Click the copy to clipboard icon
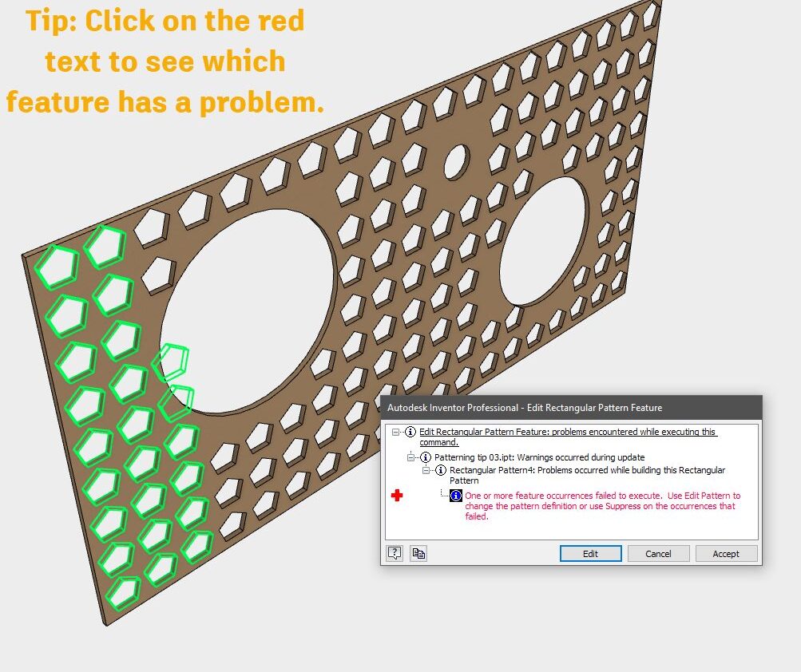The width and height of the screenshot is (801, 672). point(418,553)
